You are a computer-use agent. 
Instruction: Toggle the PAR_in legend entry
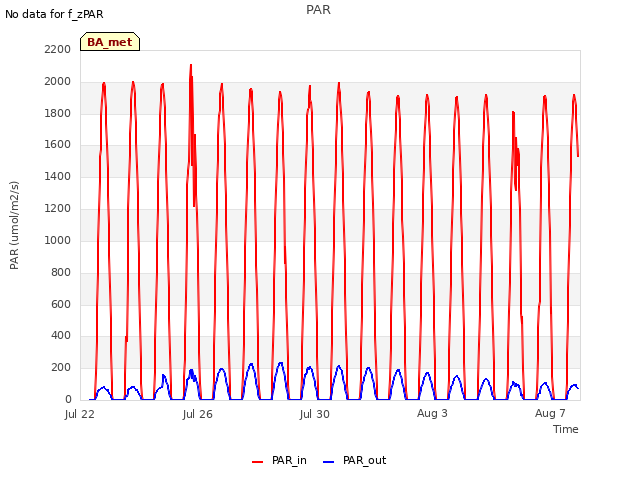[x=279, y=460]
